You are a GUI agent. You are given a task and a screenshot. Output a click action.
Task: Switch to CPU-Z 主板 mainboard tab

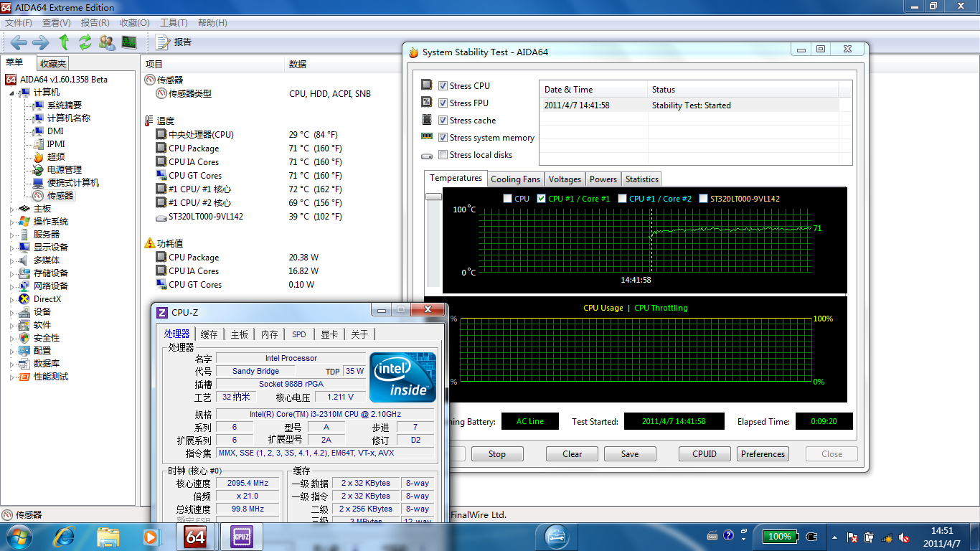[x=239, y=334]
